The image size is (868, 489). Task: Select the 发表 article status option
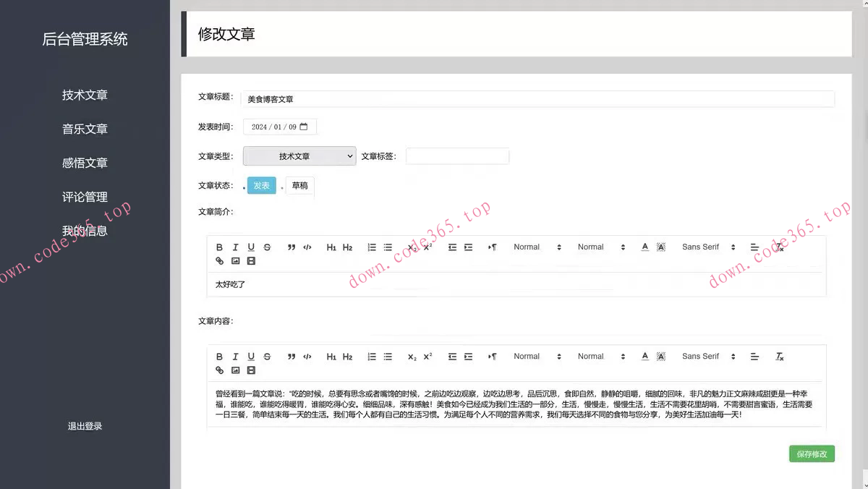[x=261, y=185]
